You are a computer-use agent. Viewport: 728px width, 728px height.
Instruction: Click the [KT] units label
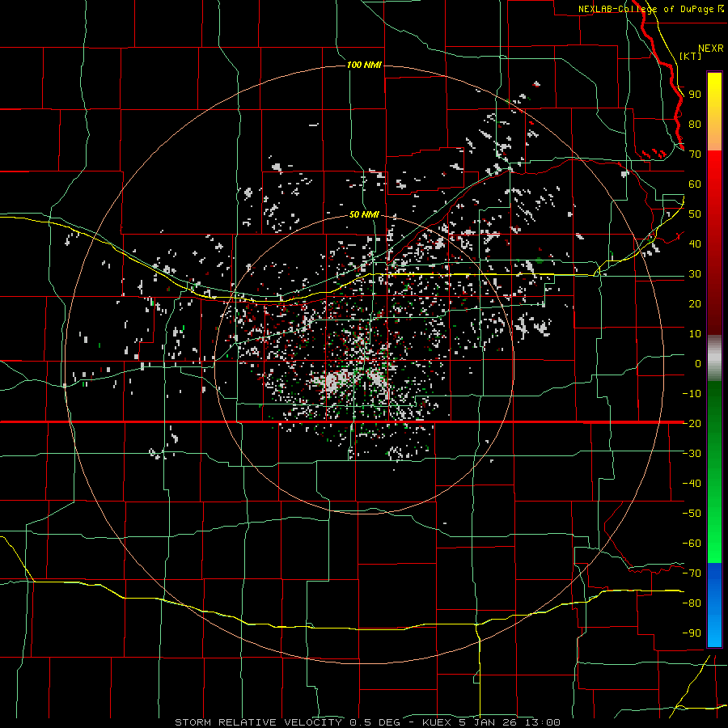[x=691, y=56]
